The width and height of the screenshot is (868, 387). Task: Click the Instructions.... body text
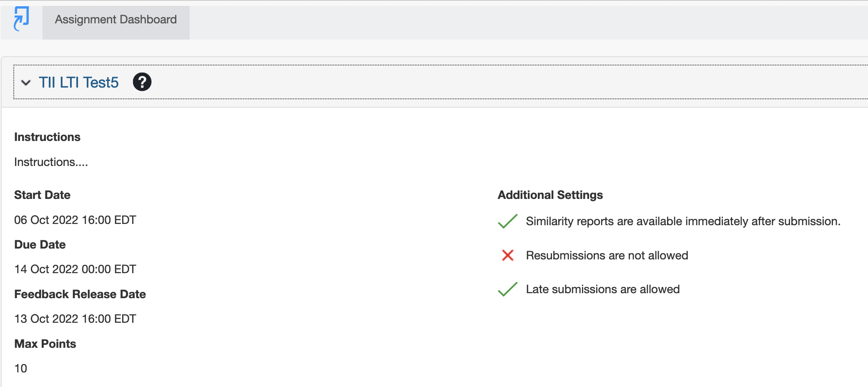pos(51,162)
